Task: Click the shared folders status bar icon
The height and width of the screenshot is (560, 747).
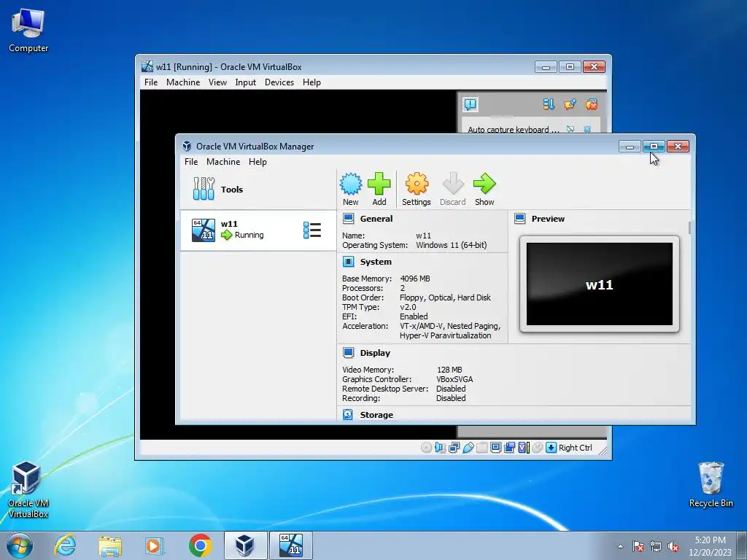Action: [x=481, y=448]
